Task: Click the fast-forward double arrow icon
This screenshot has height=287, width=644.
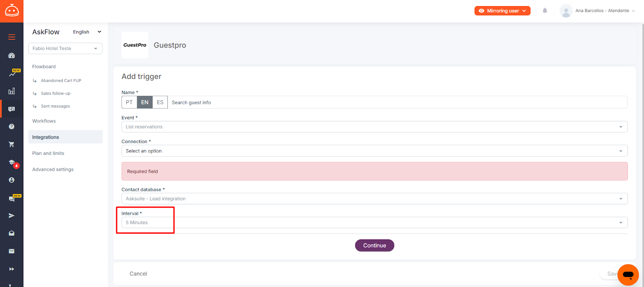Action: click(x=12, y=269)
